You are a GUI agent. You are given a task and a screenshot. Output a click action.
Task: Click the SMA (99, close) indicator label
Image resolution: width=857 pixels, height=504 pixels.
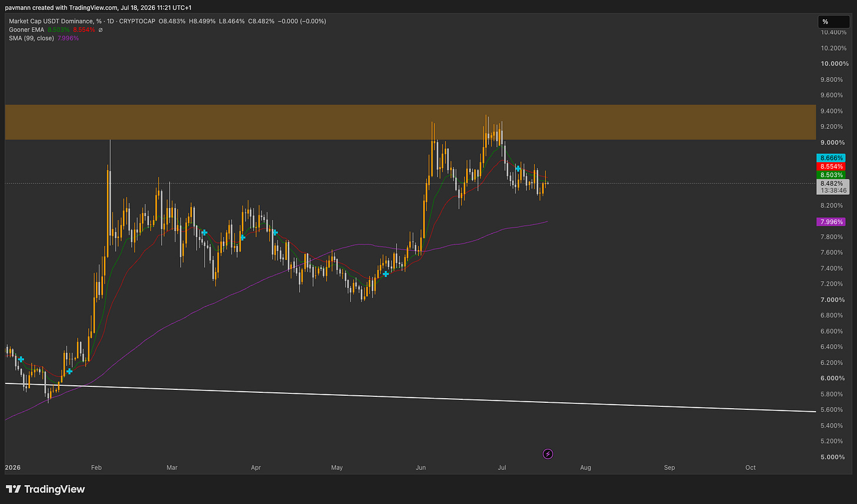coord(31,38)
